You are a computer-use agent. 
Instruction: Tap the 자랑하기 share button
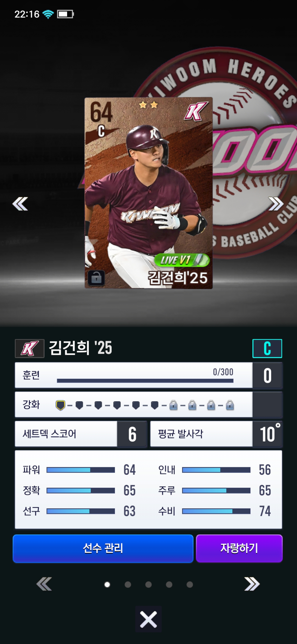tap(239, 549)
